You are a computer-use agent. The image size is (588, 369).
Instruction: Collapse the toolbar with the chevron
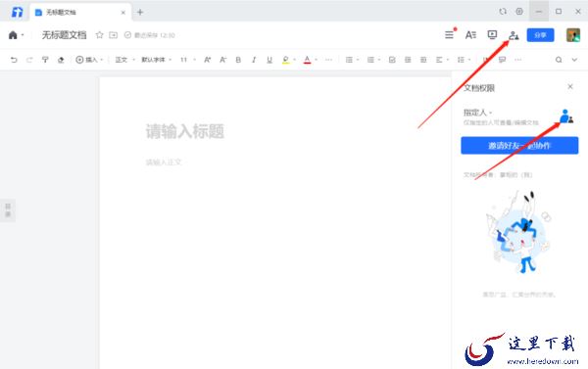tap(574, 60)
